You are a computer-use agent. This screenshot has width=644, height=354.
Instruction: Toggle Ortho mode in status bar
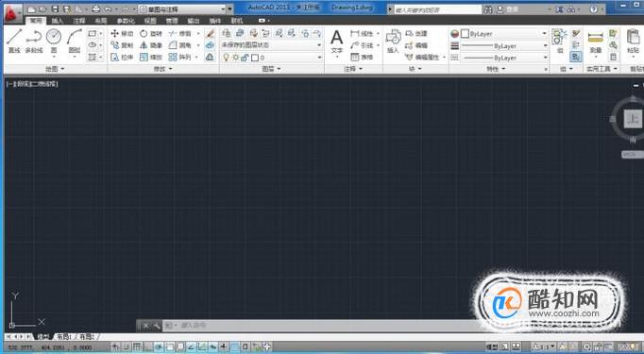(x=148, y=347)
